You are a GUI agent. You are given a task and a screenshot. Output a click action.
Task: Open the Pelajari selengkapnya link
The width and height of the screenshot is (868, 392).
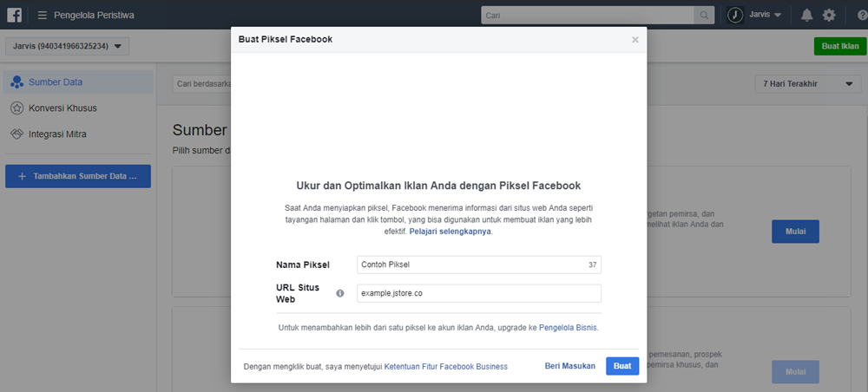coord(450,232)
